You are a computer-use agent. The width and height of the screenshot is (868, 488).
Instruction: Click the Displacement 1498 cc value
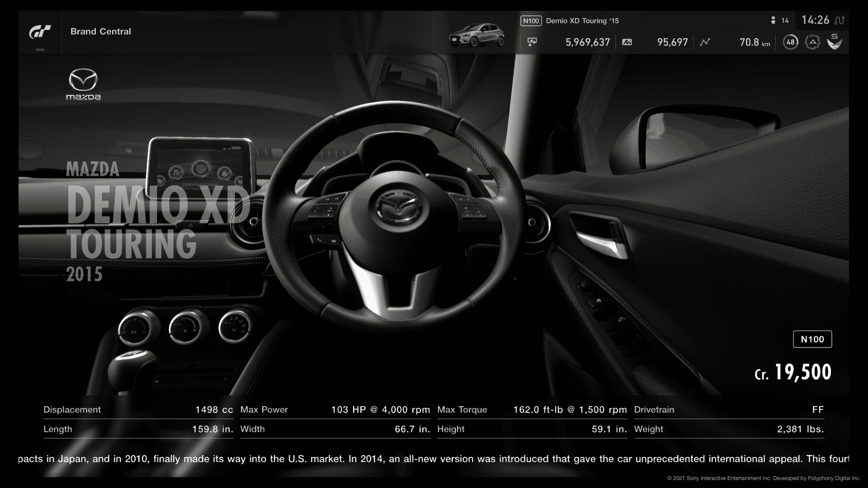tap(214, 410)
